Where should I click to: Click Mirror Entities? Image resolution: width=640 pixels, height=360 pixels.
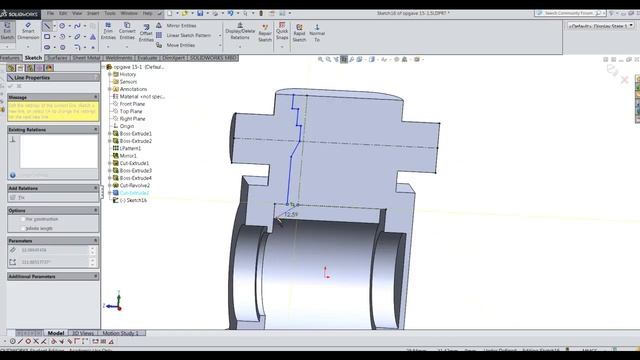(x=176, y=26)
